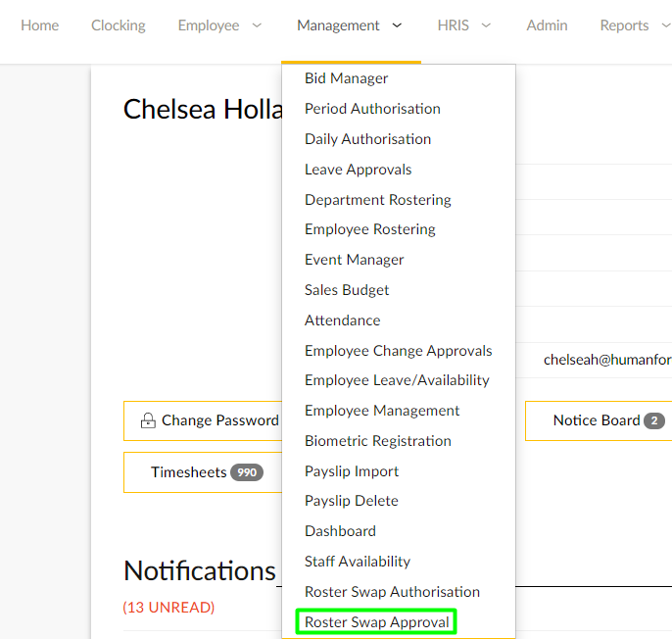Viewport: 672px width, 639px height.
Task: Select Employee Management
Action: click(382, 411)
